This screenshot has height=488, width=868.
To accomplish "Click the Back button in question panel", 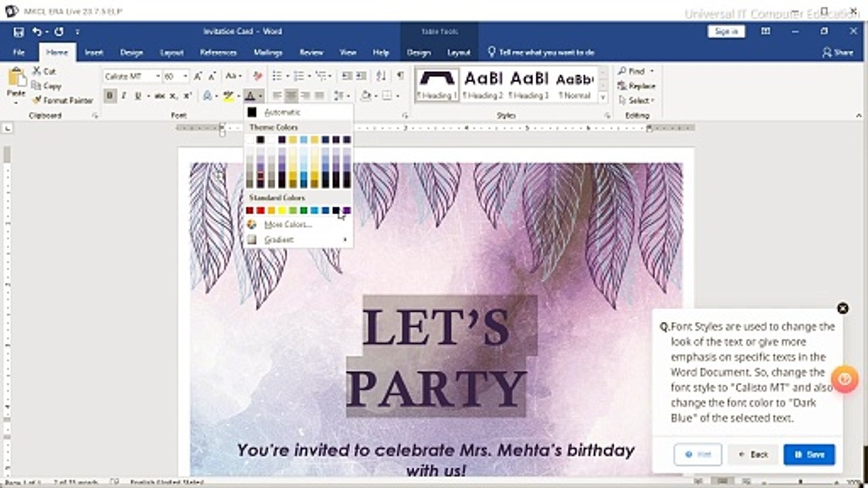I will click(753, 455).
